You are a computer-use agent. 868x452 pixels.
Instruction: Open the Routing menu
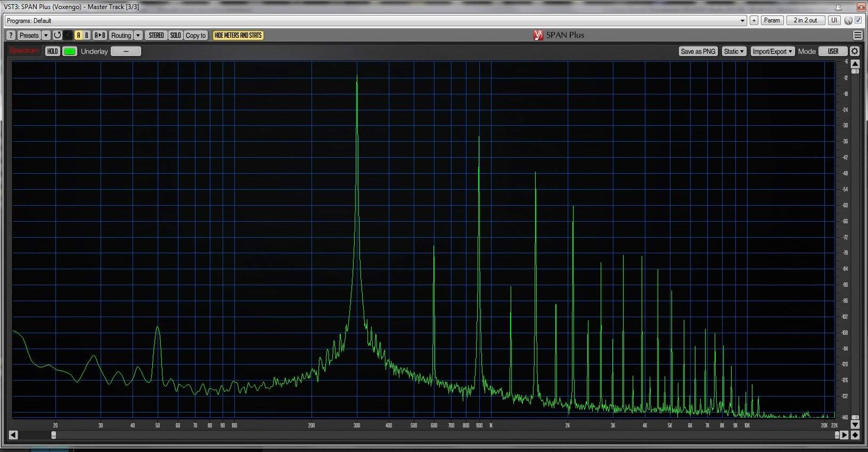pyautogui.click(x=121, y=35)
